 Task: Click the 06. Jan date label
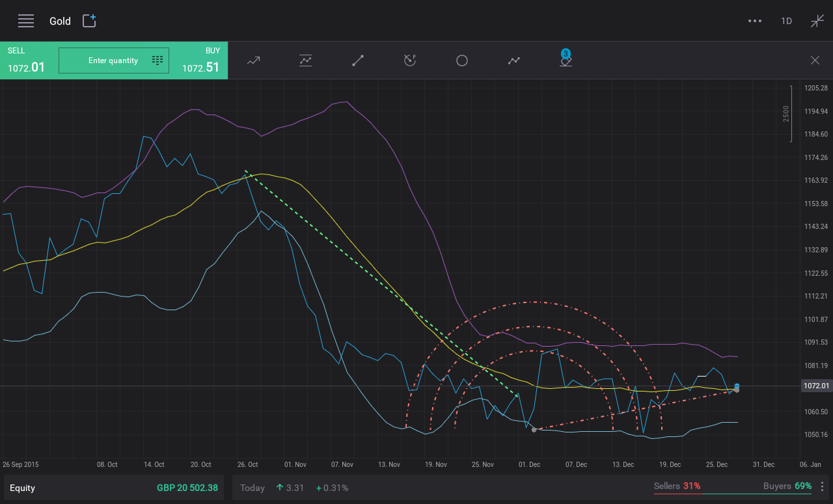(810, 464)
